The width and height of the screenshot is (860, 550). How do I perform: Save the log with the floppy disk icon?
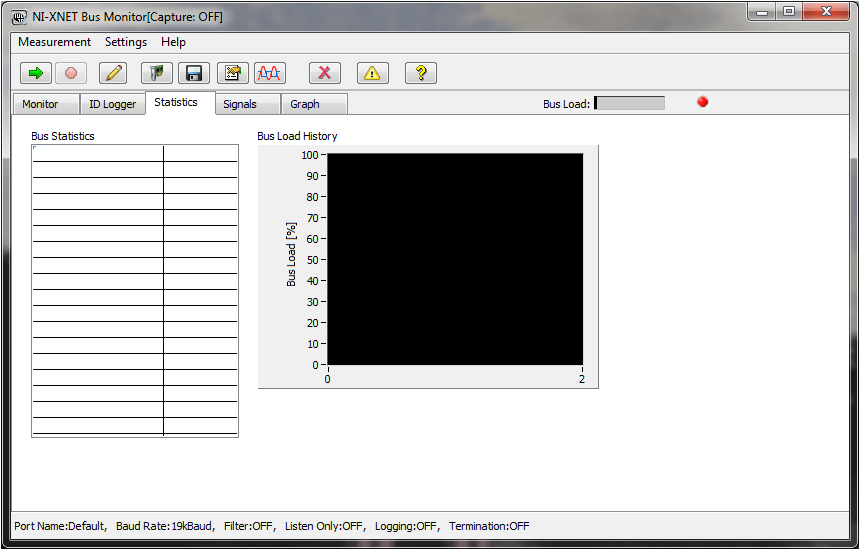pos(194,73)
